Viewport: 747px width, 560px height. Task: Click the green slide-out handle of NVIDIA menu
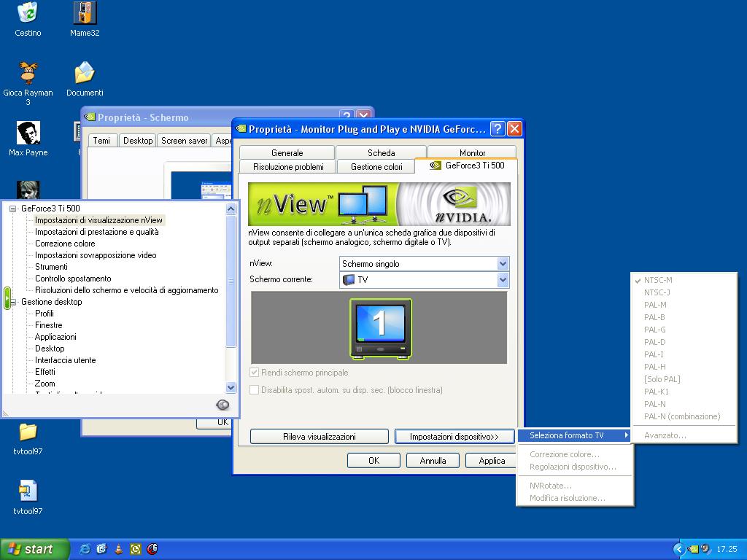point(7,298)
